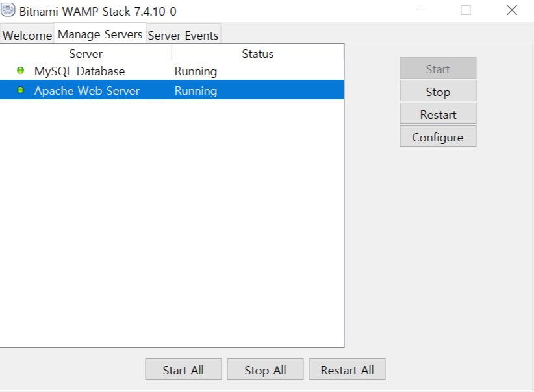Restart the selected Apache server
The height and width of the screenshot is (392, 534).
[x=438, y=114]
